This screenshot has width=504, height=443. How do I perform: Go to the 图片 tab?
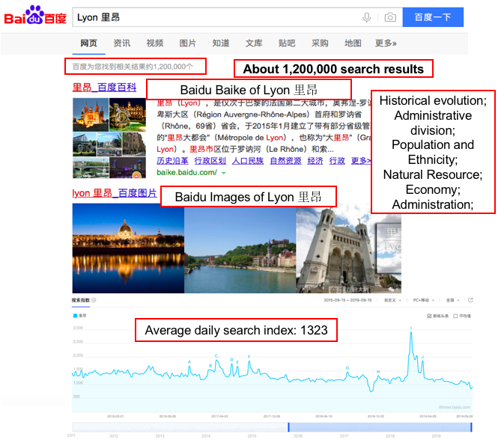pyautogui.click(x=188, y=43)
